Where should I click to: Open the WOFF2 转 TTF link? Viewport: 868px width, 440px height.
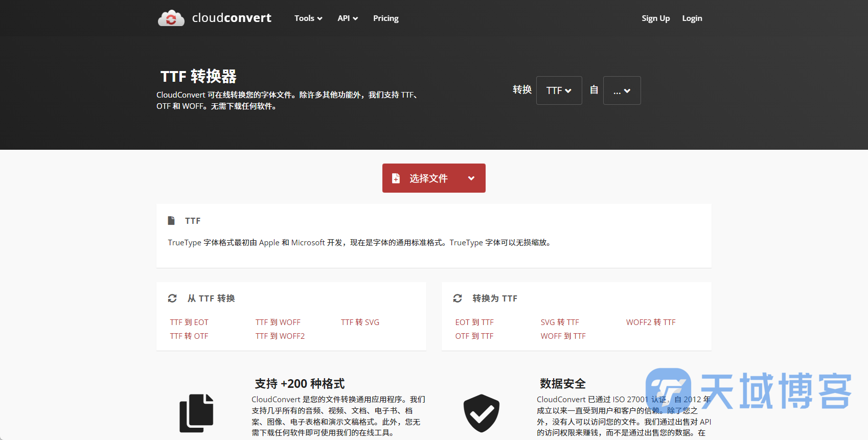click(x=651, y=322)
